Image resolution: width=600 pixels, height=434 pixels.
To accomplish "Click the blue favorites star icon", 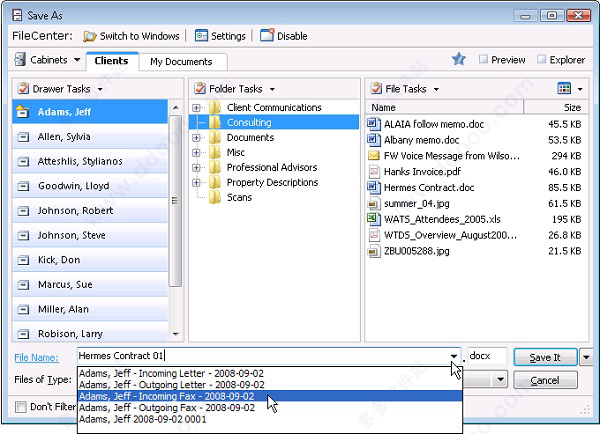I will (458, 59).
